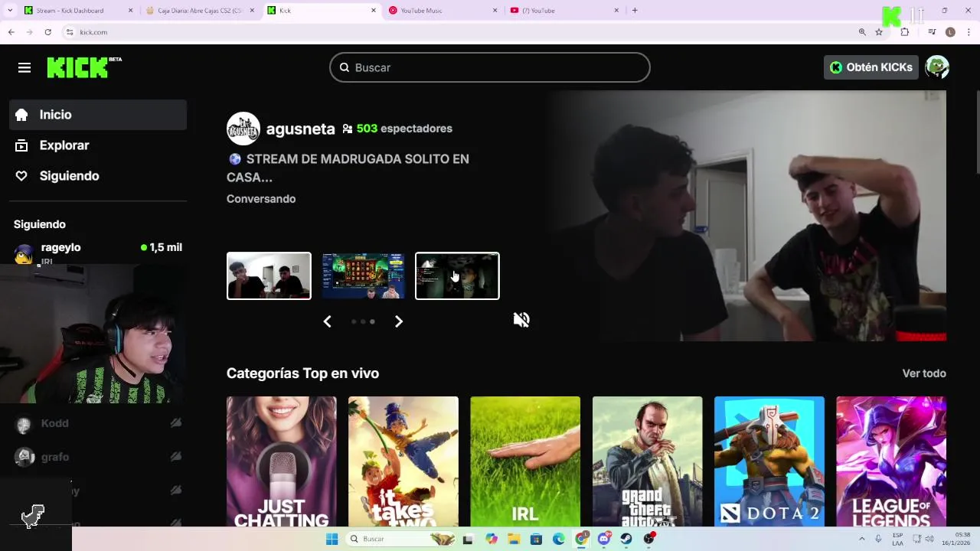Go to previous featured stream arrow
This screenshot has height=551, width=980.
pyautogui.click(x=327, y=321)
